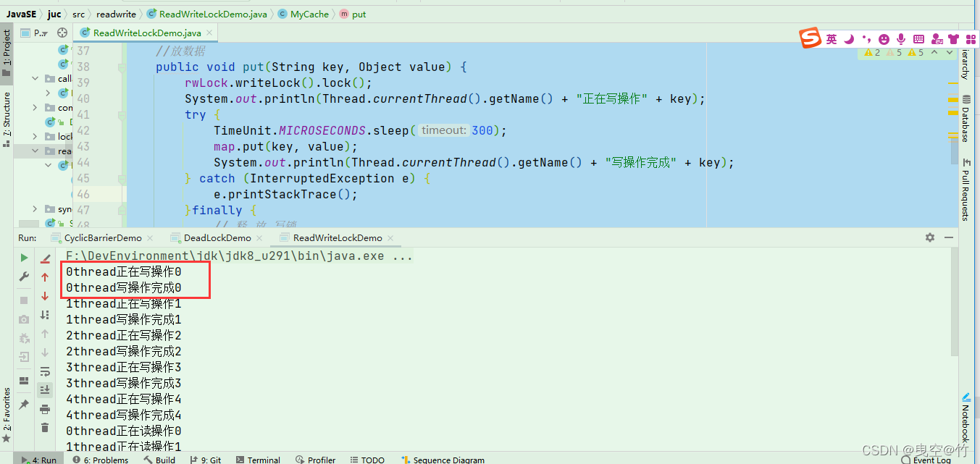Collapse the 'readwrite' folder in Project tree
This screenshot has width=980, height=464.
tap(35, 151)
